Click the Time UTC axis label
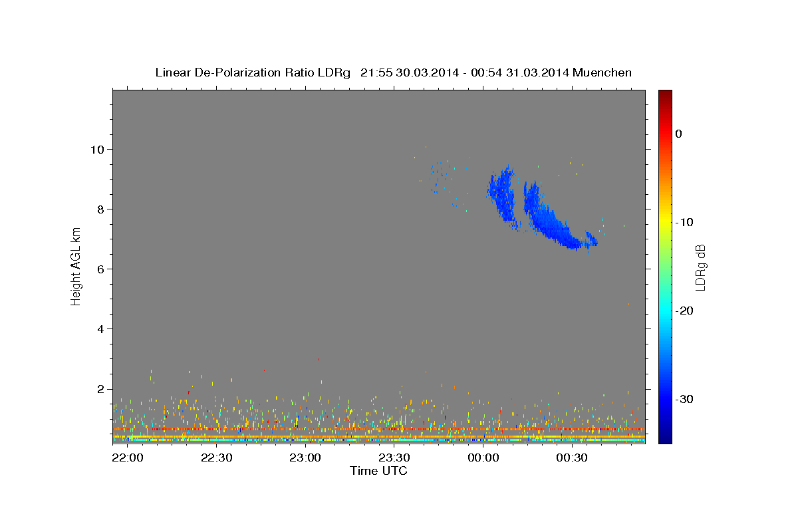Screen dimensions: 798x532 [x=378, y=471]
